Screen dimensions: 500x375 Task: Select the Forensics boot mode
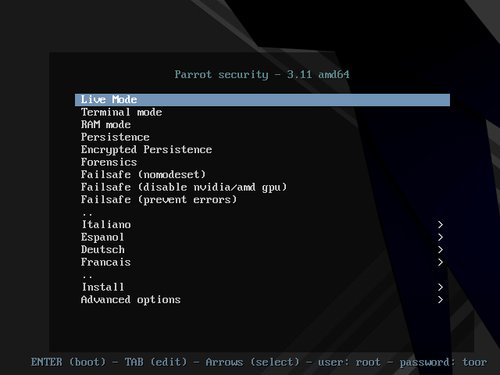[262, 162]
